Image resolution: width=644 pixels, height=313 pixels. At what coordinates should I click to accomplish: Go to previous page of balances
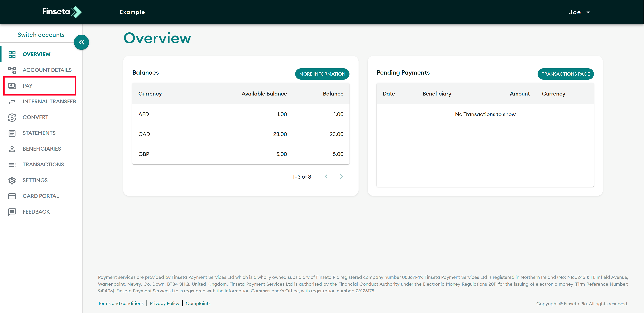[326, 176]
